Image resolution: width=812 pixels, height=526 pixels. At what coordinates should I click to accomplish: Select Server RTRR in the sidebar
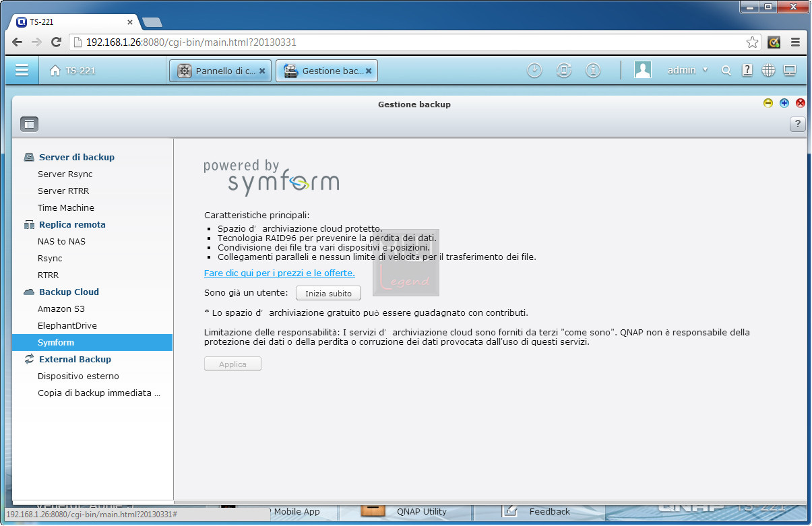tap(63, 191)
